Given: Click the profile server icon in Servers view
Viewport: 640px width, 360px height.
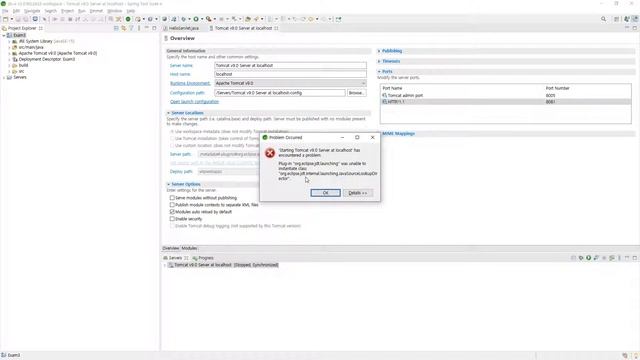Looking at the screenshot, I should [x=596, y=258].
